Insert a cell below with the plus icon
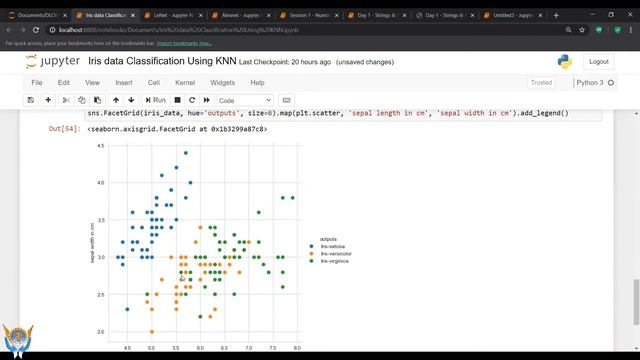The width and height of the screenshot is (640, 360). click(x=48, y=100)
